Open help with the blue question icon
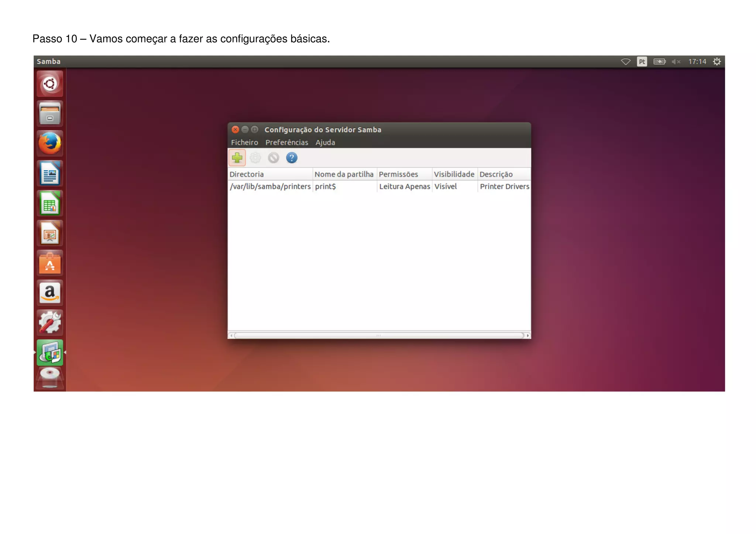The height and width of the screenshot is (534, 756). click(x=292, y=158)
